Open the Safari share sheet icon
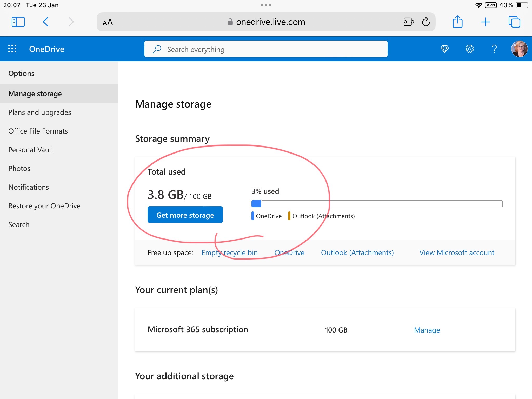The height and width of the screenshot is (399, 532). click(x=457, y=22)
